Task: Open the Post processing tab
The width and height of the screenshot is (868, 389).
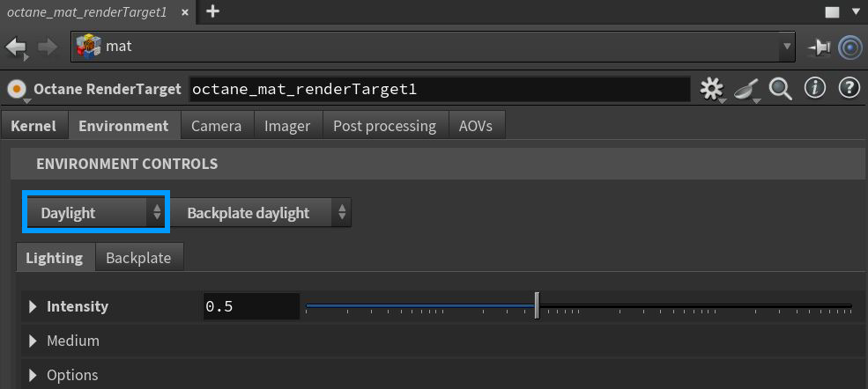Action: (x=384, y=126)
